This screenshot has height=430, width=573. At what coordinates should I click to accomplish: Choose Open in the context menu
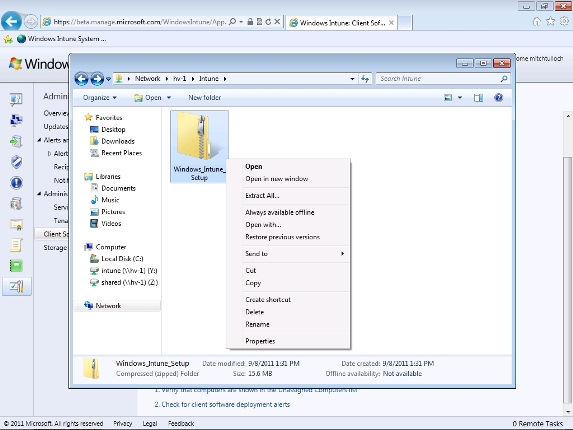[x=254, y=167]
